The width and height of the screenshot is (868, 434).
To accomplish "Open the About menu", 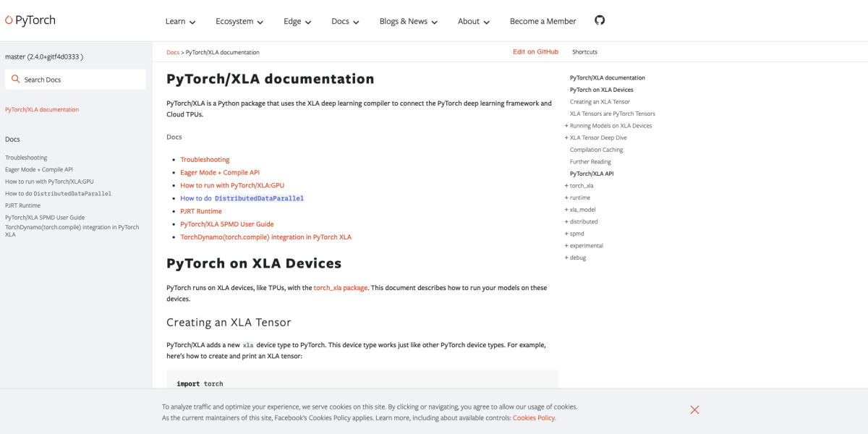I will (473, 22).
